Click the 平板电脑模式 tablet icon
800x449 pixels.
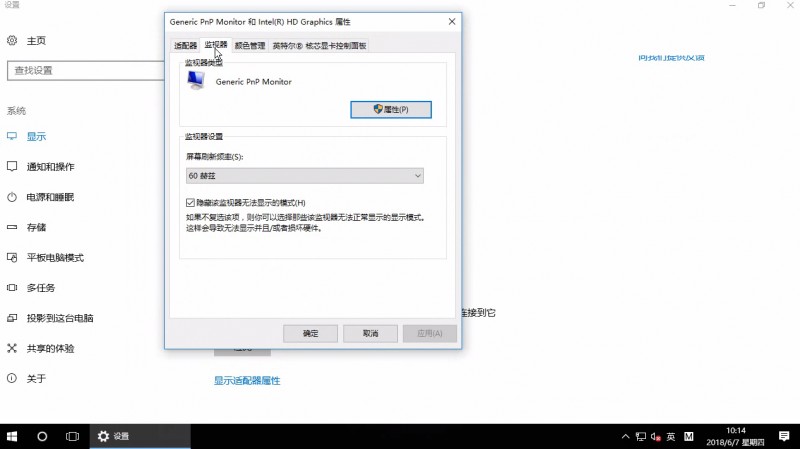12,258
